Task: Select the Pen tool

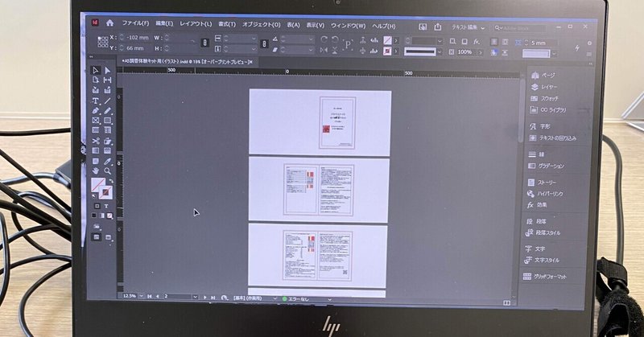Action: (x=95, y=110)
